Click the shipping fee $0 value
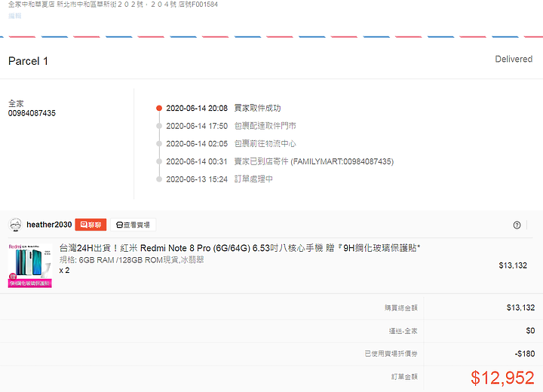Screen dimensions: 543x392 tap(530, 331)
